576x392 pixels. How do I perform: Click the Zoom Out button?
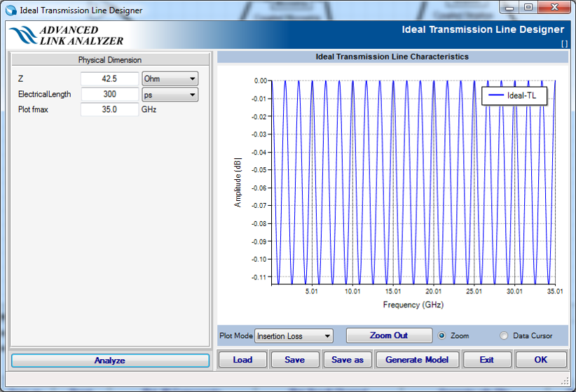[389, 336]
